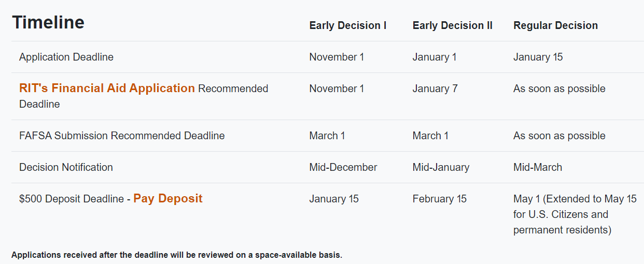Click the January 1 application deadline cell
The height and width of the screenshot is (264, 644).
435,57
